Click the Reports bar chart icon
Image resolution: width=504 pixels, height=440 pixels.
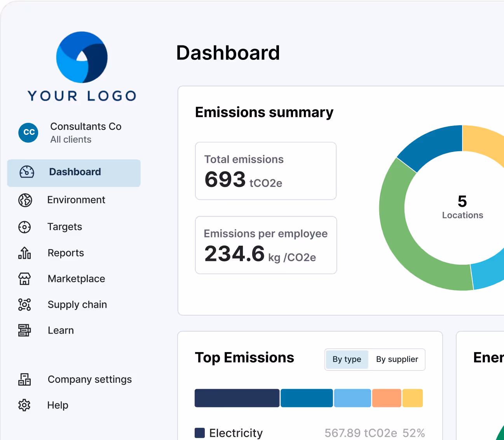24,253
